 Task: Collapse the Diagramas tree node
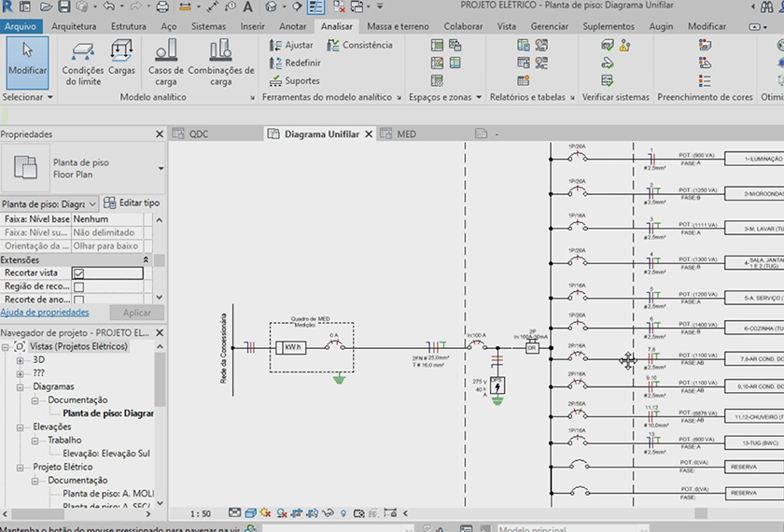(21, 386)
